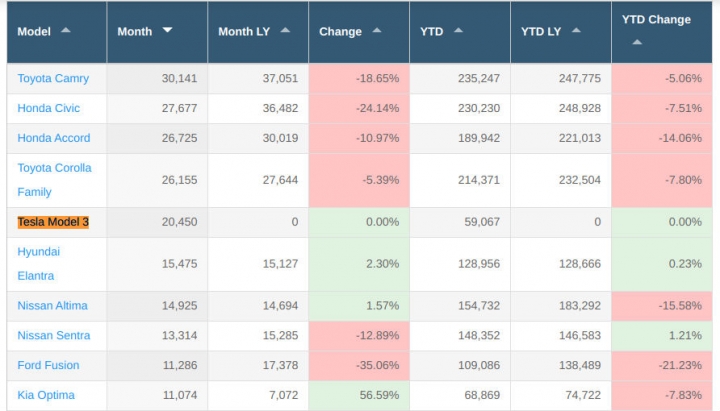
Task: Click the YTD LY header label
Action: [541, 32]
